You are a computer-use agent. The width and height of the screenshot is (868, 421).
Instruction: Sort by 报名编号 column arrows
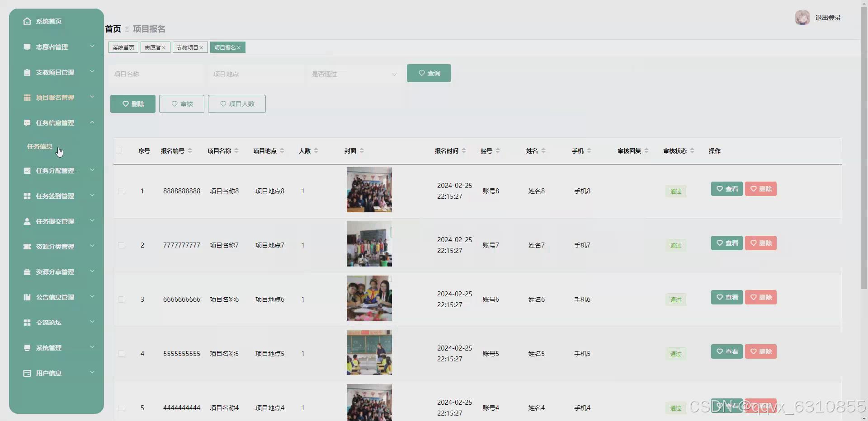(190, 151)
